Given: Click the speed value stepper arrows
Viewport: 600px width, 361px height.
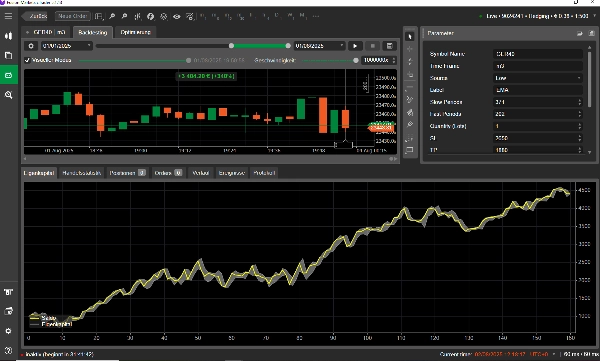Looking at the screenshot, I should pos(394,60).
